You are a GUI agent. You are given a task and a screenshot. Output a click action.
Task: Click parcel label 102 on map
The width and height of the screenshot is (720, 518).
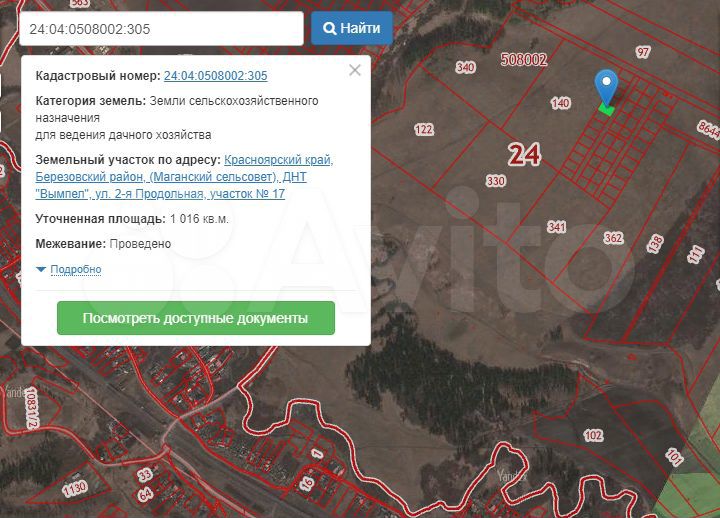[593, 435]
